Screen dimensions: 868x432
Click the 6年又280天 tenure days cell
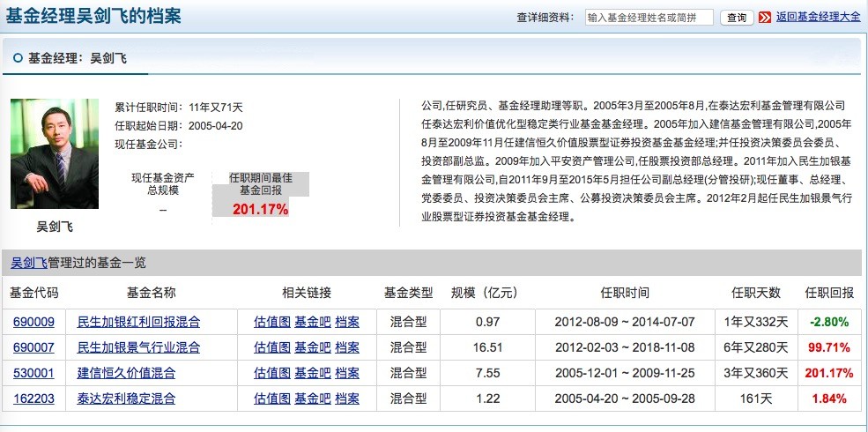(x=755, y=347)
